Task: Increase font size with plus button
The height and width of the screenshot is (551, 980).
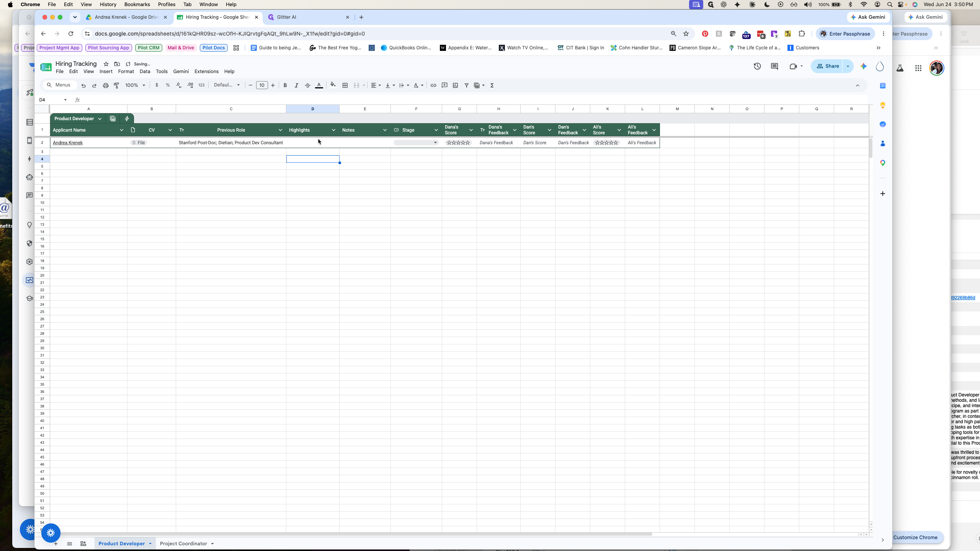Action: (273, 85)
